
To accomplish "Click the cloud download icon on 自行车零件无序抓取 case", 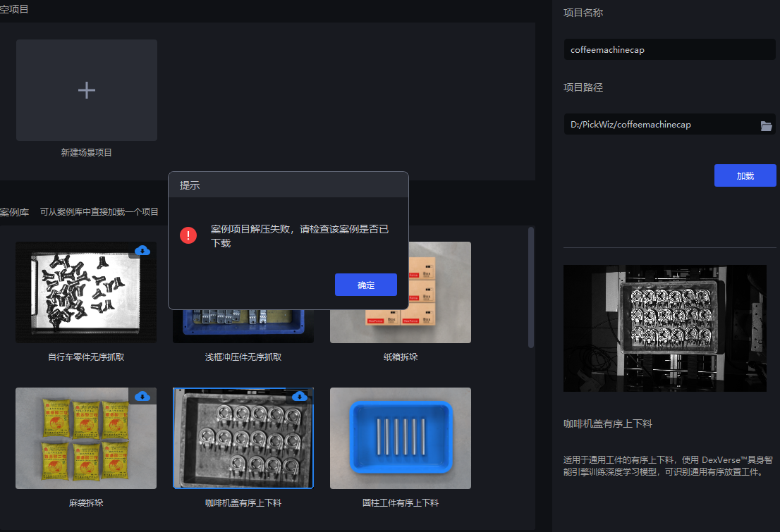I will click(x=143, y=251).
